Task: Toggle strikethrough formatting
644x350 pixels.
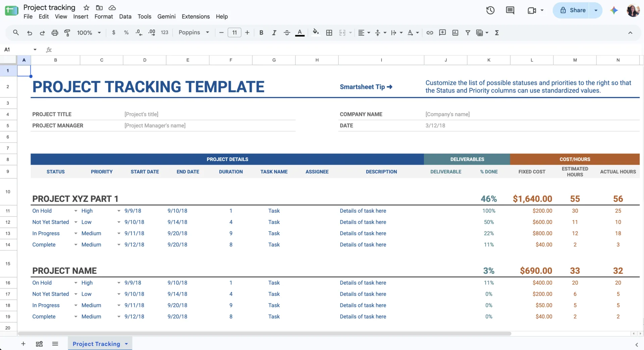Action: point(287,33)
